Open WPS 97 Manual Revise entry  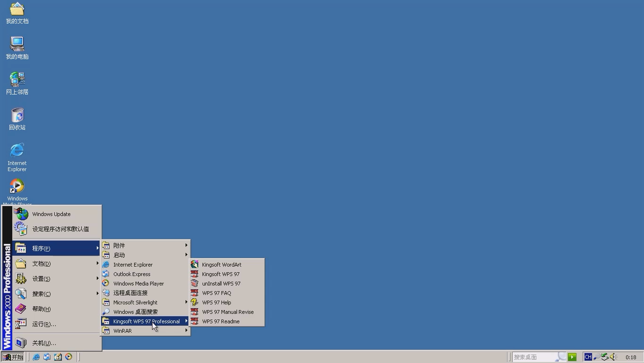[x=227, y=311]
